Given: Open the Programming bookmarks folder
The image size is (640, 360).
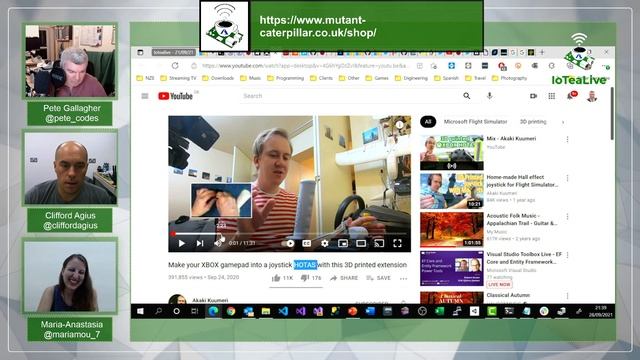Looking at the screenshot, I should click(x=286, y=78).
